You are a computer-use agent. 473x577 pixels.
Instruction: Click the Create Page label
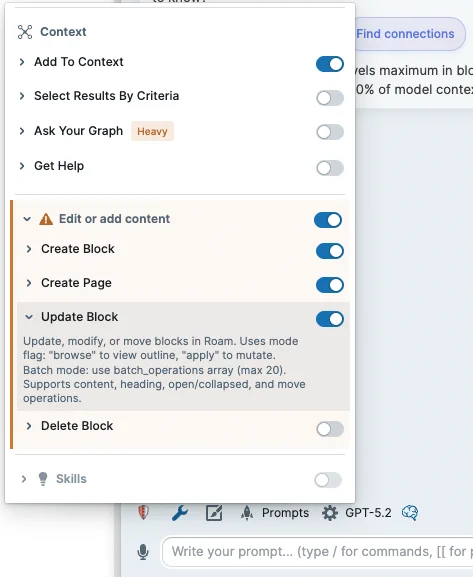76,283
